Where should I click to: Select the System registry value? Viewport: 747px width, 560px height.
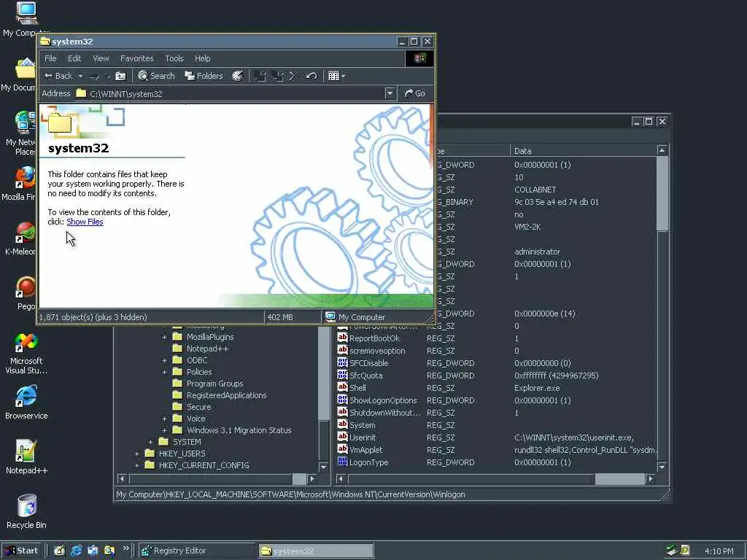point(362,425)
